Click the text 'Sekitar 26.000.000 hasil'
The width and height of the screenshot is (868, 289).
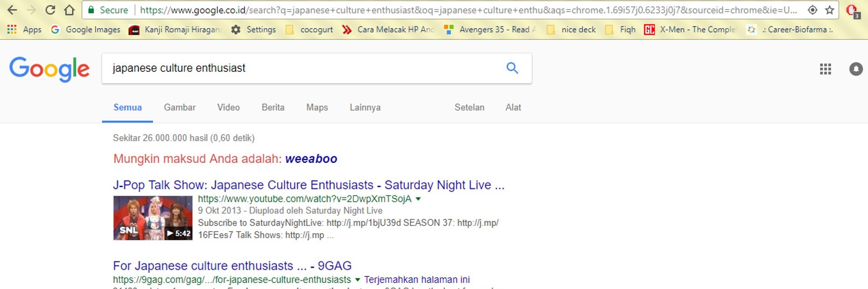tap(160, 138)
